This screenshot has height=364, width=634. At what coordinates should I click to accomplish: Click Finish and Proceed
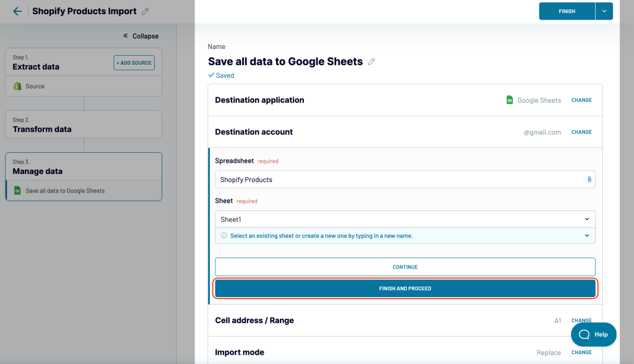405,288
